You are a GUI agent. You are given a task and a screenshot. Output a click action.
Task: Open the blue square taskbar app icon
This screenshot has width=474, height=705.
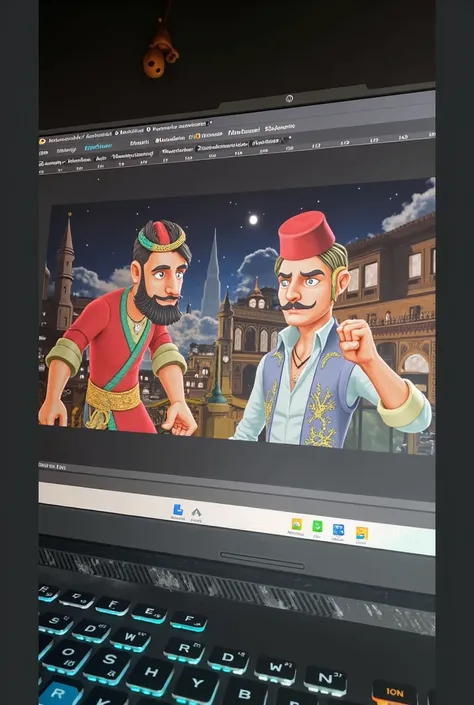coord(338,530)
